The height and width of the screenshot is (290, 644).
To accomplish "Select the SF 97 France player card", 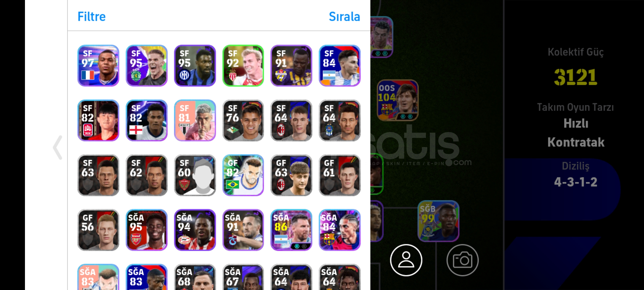I will pos(98,66).
